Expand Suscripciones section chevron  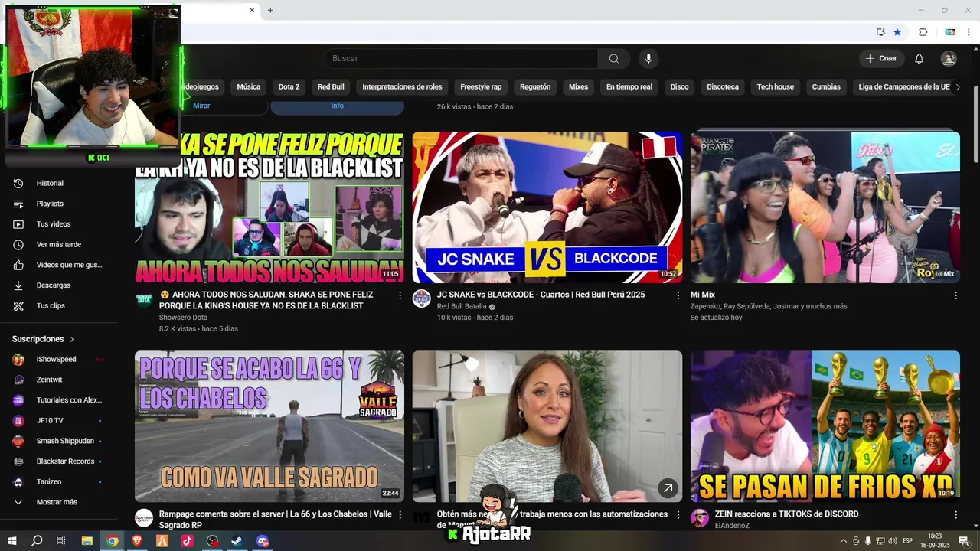[x=72, y=339]
